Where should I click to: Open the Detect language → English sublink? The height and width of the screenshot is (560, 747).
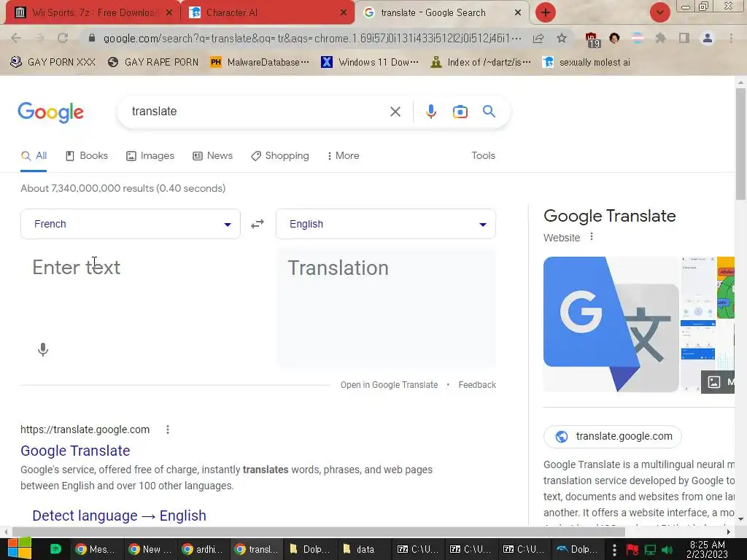[x=119, y=516]
